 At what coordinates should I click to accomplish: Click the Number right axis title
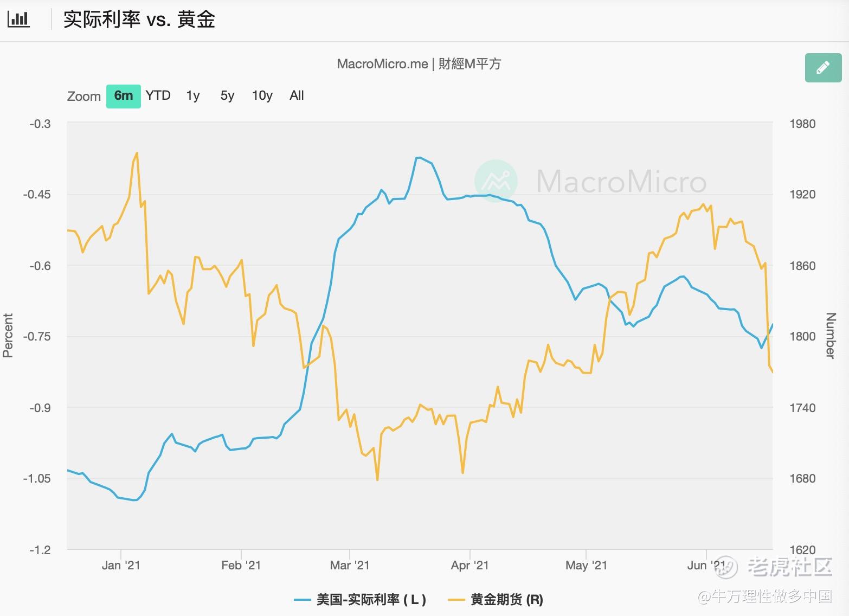point(830,335)
